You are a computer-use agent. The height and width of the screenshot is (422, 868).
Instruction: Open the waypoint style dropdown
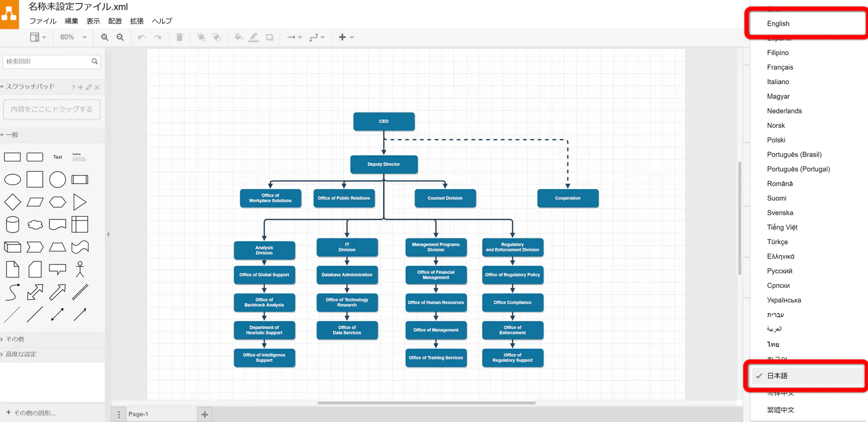[x=317, y=37]
